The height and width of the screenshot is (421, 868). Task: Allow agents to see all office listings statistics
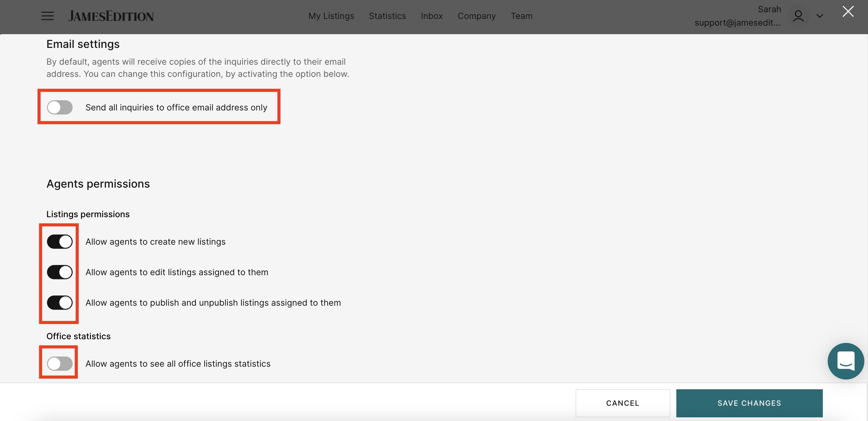click(59, 363)
